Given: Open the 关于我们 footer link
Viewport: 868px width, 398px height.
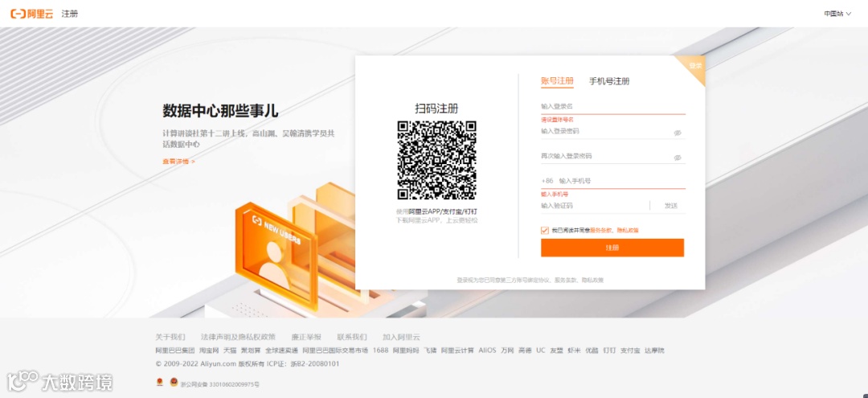Looking at the screenshot, I should click(x=170, y=337).
